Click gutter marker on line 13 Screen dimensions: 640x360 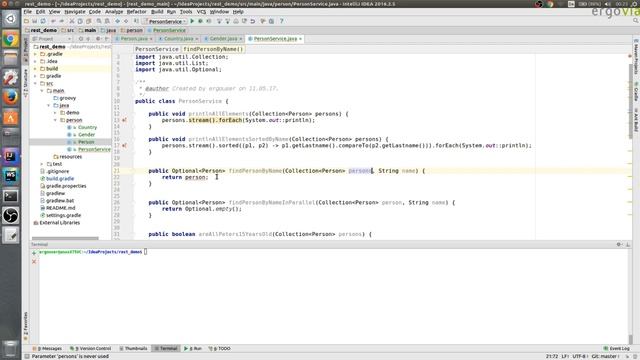tap(124, 120)
